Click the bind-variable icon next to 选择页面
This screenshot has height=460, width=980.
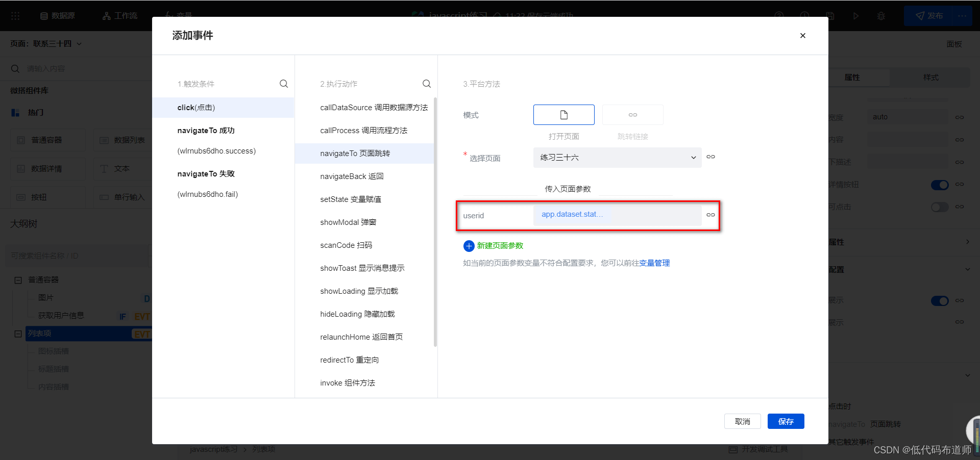710,157
